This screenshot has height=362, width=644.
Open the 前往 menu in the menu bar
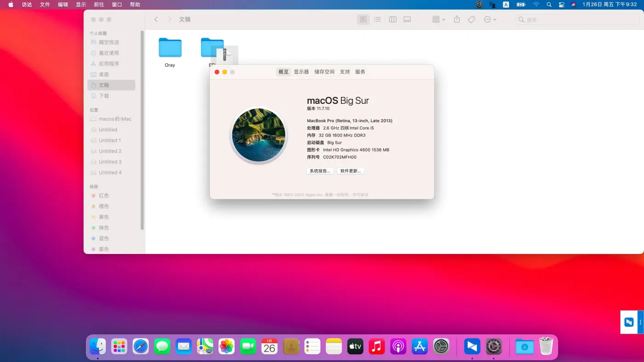point(98,5)
